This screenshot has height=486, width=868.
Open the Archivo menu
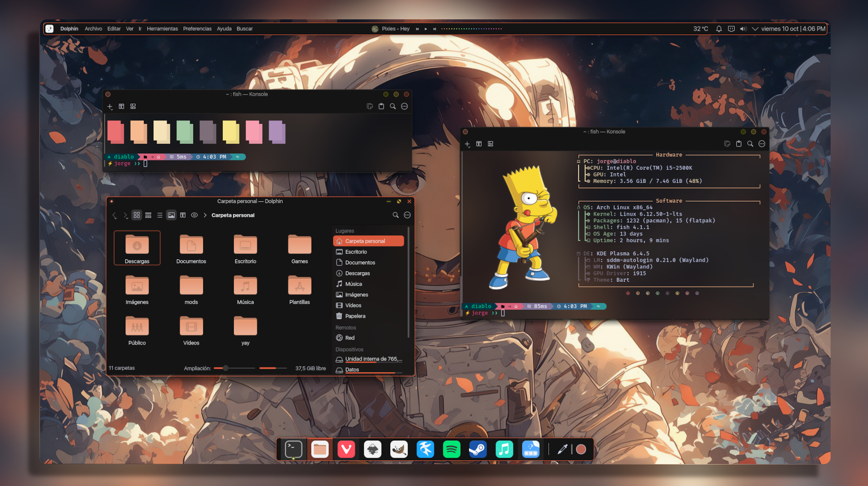(x=93, y=29)
